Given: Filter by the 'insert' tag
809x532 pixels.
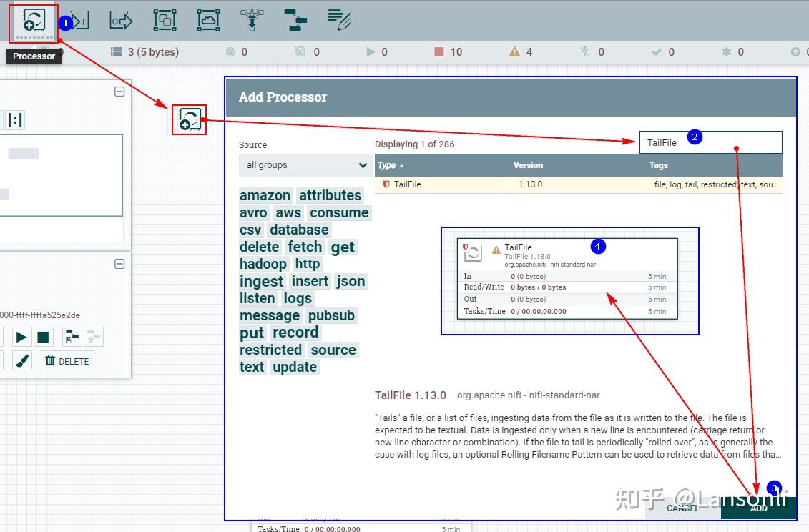Looking at the screenshot, I should tap(310, 281).
